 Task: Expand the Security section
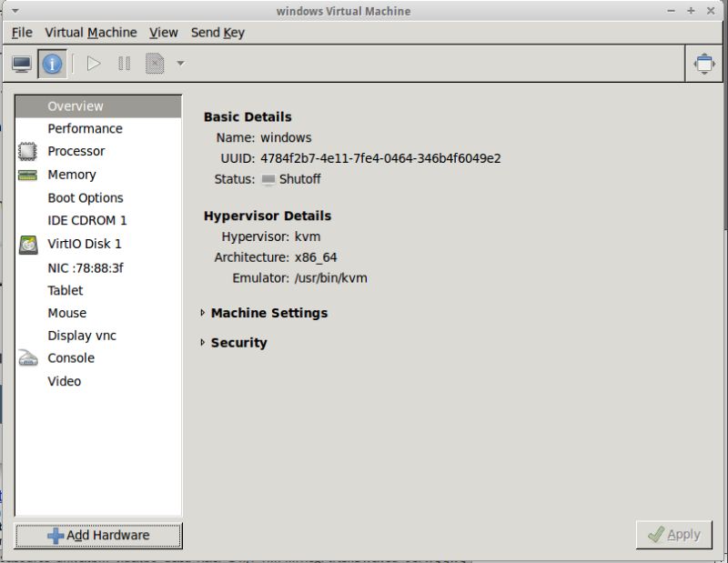pos(202,343)
